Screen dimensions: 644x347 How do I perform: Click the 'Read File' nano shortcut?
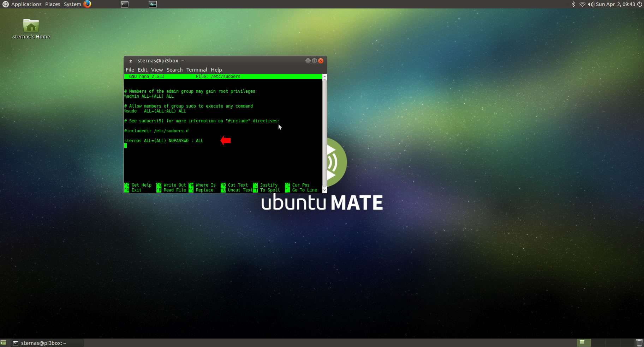174,190
